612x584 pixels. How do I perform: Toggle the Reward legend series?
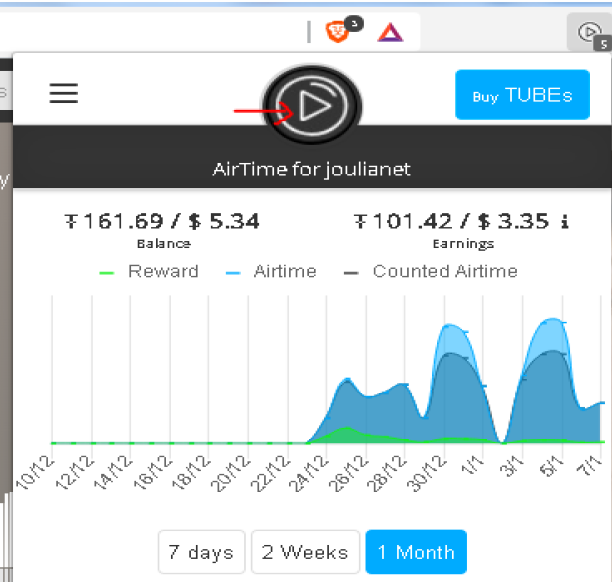point(149,271)
